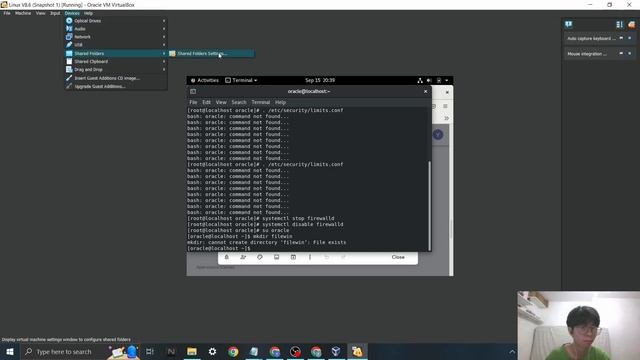Expand Shared Clipboard submenu arrow
Screen dimensions: 640x360
[x=164, y=62]
